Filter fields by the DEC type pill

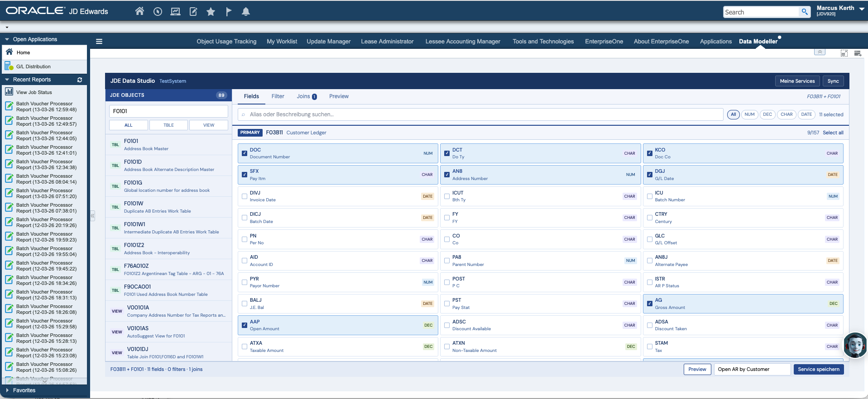[x=767, y=114]
